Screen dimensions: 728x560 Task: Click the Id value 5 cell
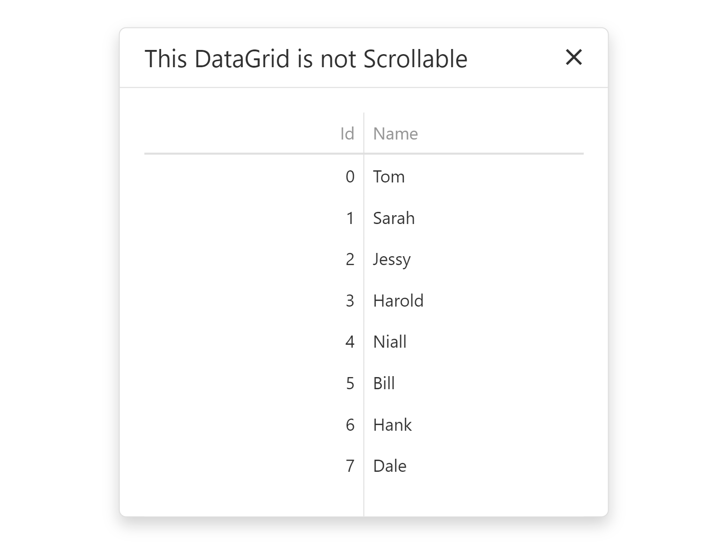[350, 383]
